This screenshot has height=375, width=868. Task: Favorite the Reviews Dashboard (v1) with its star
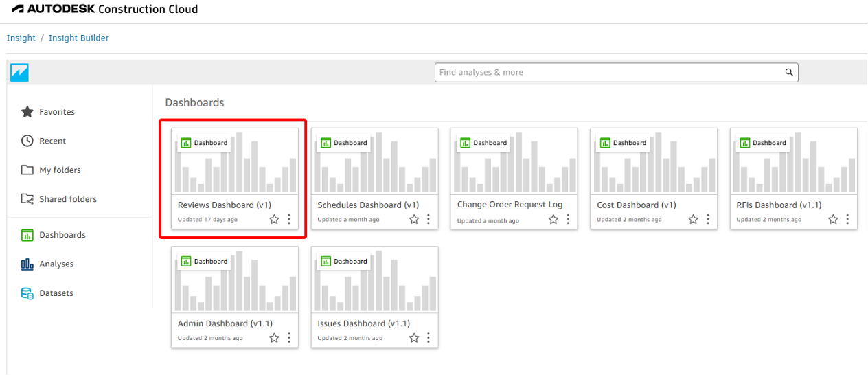click(x=274, y=219)
